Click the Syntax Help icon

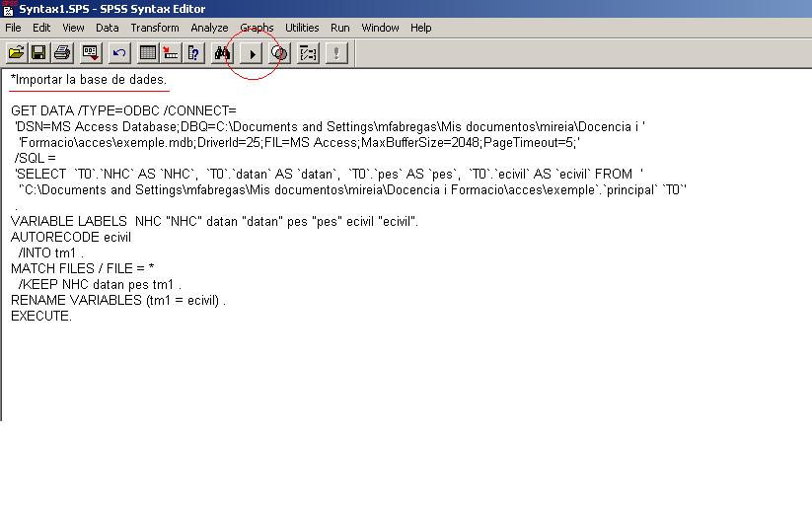[x=279, y=52]
